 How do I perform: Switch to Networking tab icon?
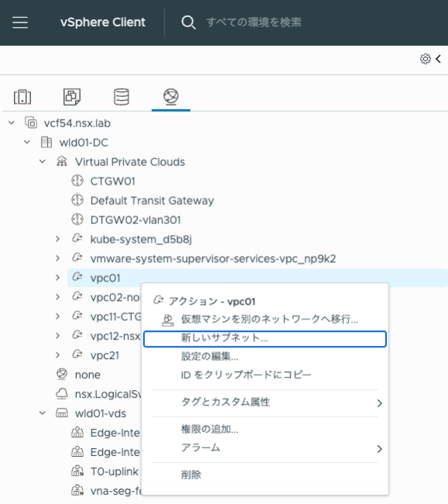(x=171, y=97)
